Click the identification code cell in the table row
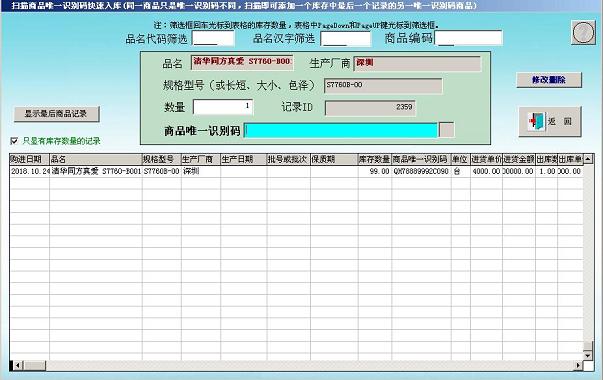This screenshot has height=380, width=603. click(x=421, y=172)
